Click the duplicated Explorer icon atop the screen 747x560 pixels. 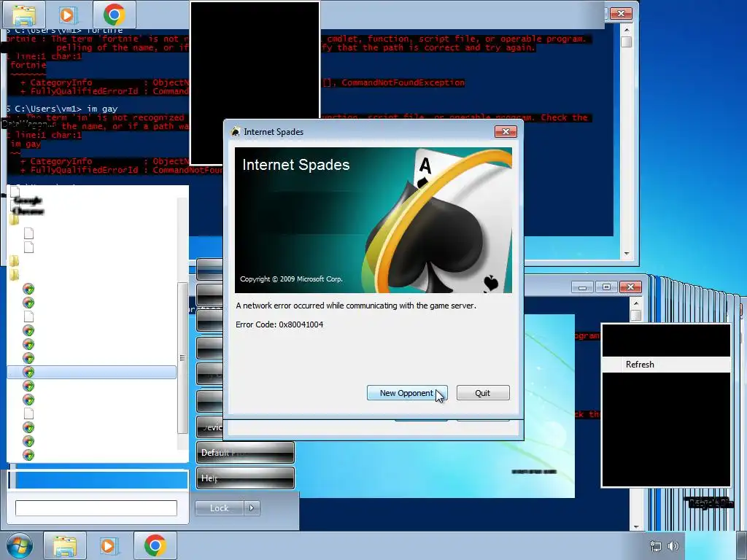pyautogui.click(x=24, y=15)
